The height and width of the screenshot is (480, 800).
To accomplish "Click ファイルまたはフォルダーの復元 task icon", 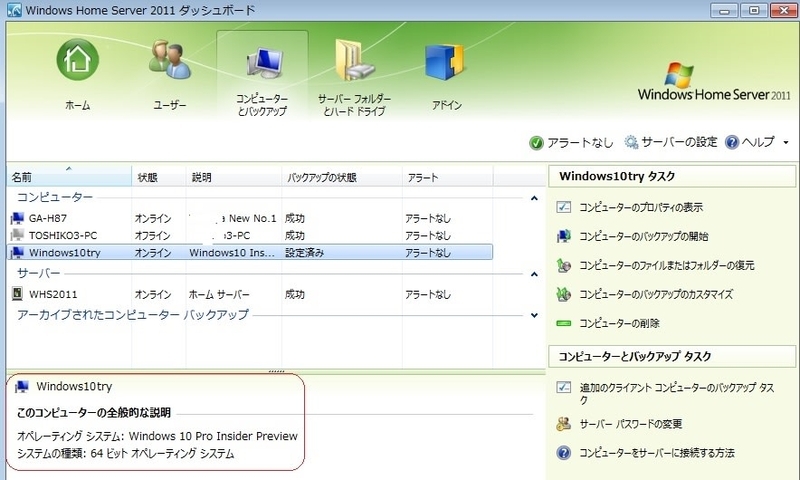I will click(x=563, y=265).
